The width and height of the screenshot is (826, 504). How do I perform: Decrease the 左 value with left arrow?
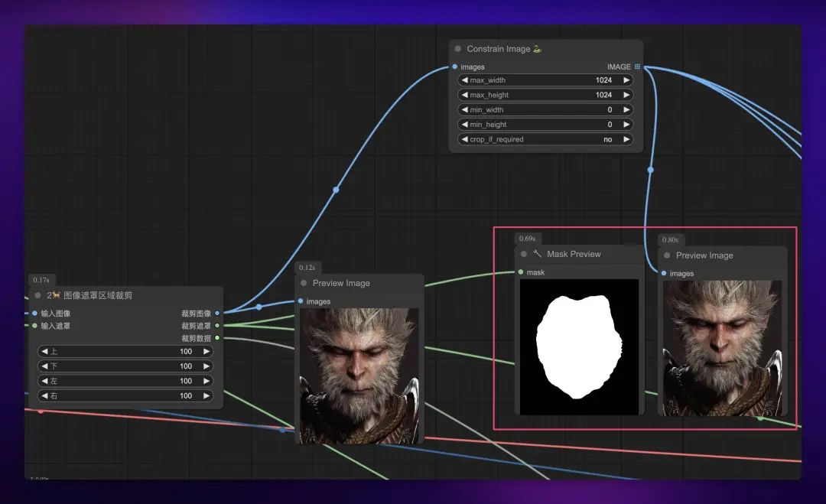pyautogui.click(x=45, y=381)
